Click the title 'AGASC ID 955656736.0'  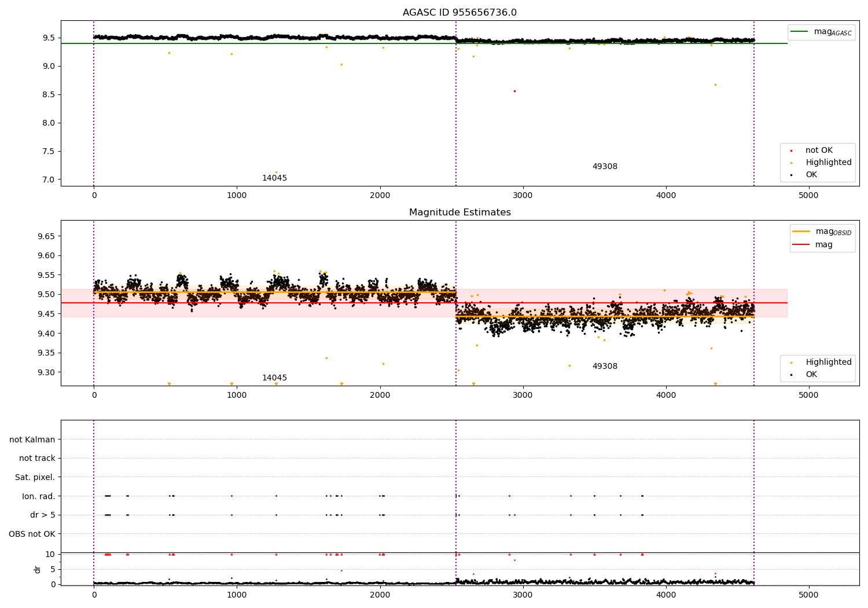click(x=459, y=13)
